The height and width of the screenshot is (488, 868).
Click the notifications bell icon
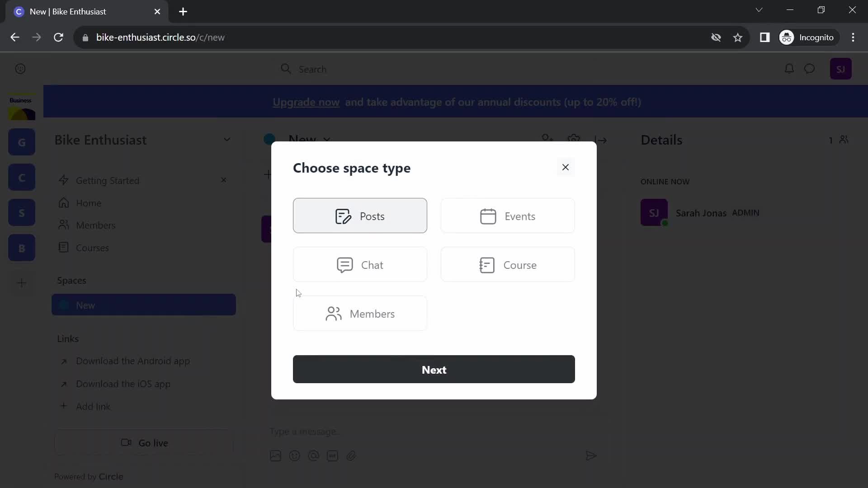(789, 69)
